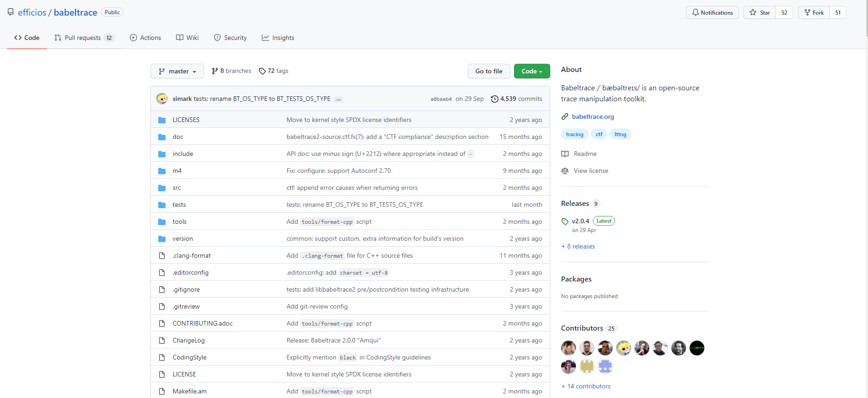Screen dimensions: 868x398
Task: Open the master branch dropdown
Action: coord(177,71)
